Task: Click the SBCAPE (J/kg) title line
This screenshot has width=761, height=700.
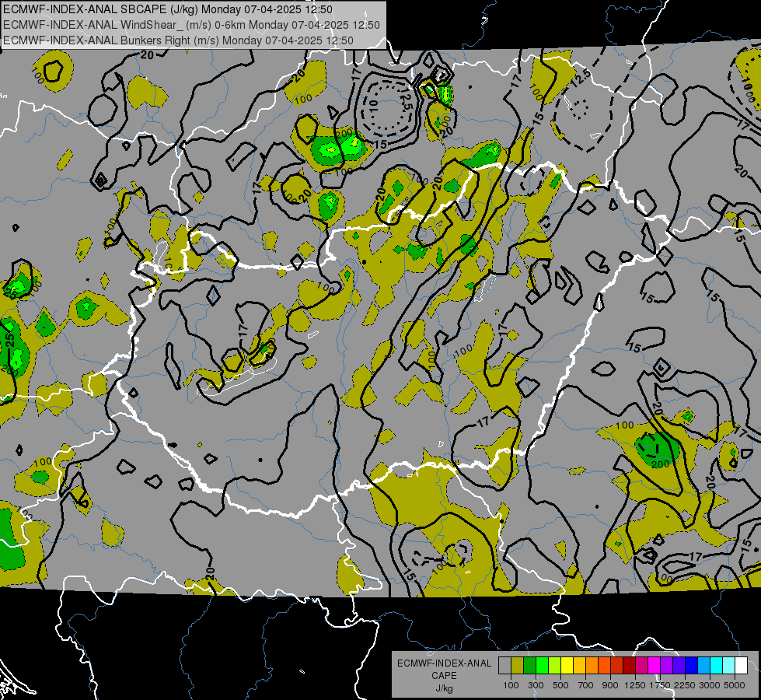Action: [167, 9]
